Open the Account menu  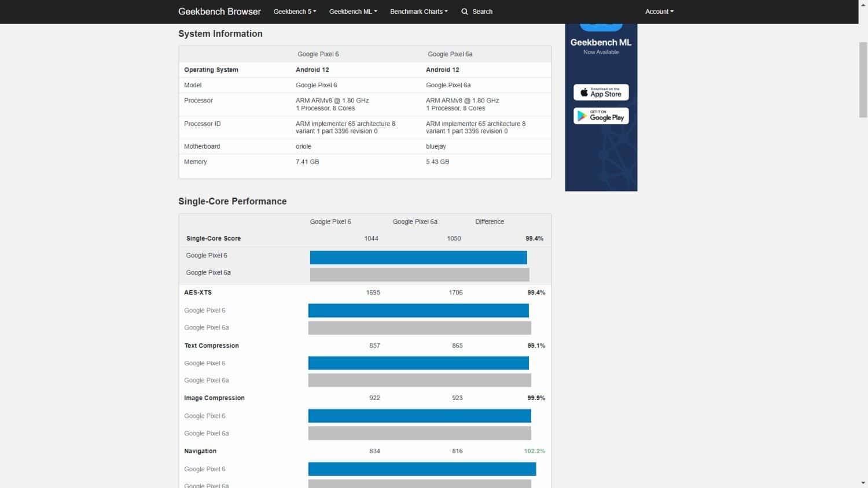click(659, 12)
